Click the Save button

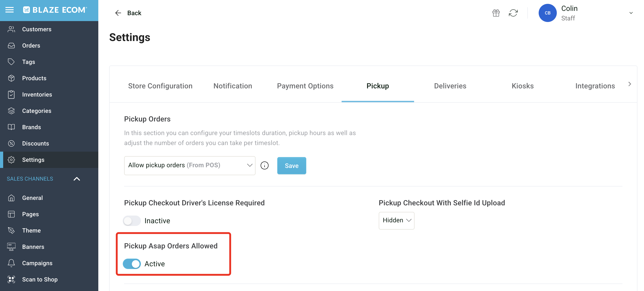point(292,166)
